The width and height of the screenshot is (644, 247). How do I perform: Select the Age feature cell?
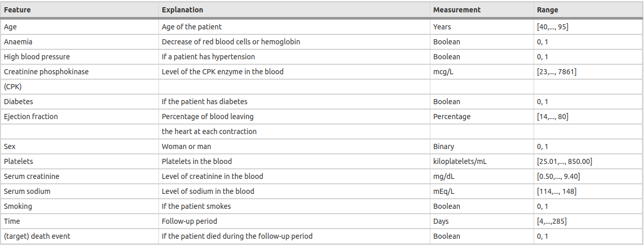tap(9, 27)
